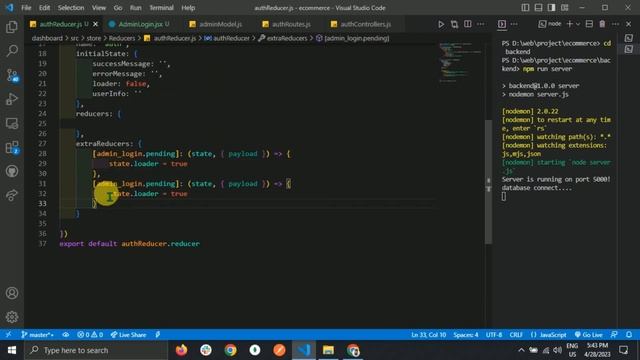Image resolution: width=640 pixels, height=360 pixels.
Task: Start Live Share from status bar
Action: pyautogui.click(x=128, y=335)
